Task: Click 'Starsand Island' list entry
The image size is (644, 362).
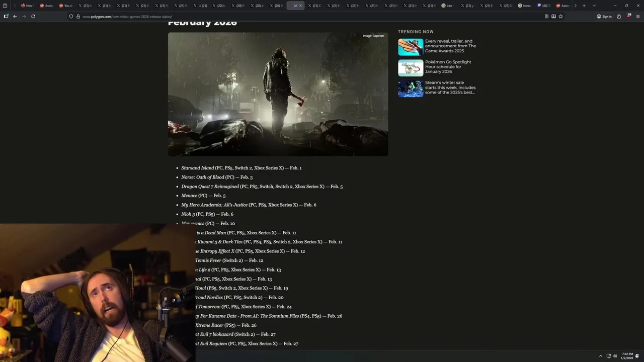Action: pyautogui.click(x=242, y=168)
